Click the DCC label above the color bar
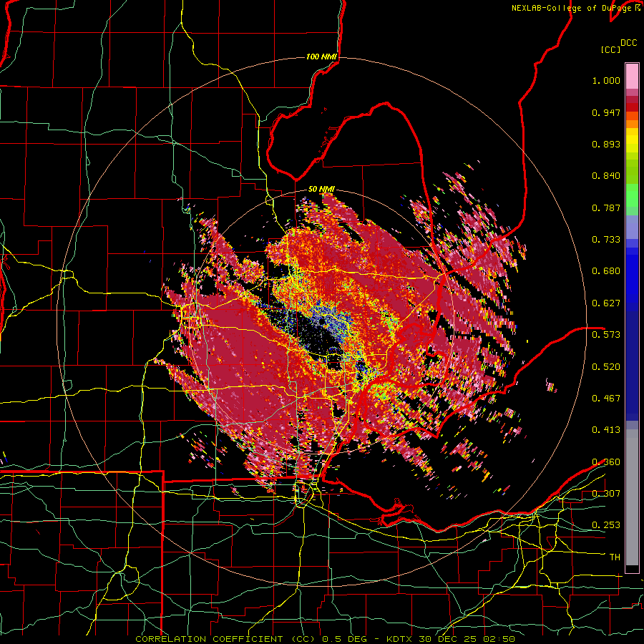 tap(628, 43)
